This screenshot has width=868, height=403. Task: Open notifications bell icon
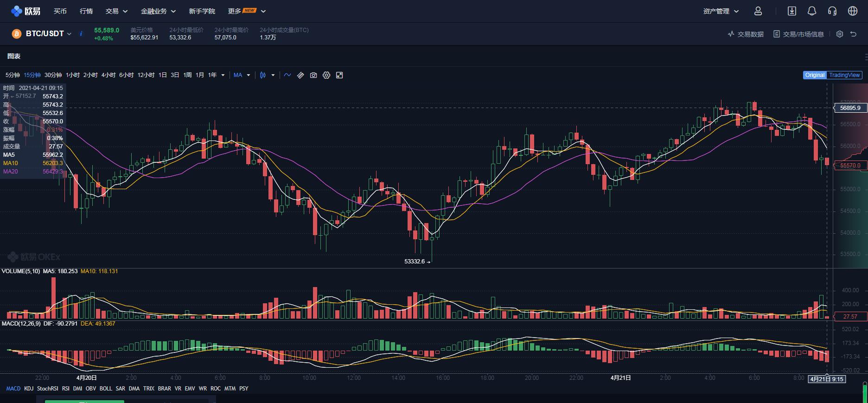tap(812, 11)
